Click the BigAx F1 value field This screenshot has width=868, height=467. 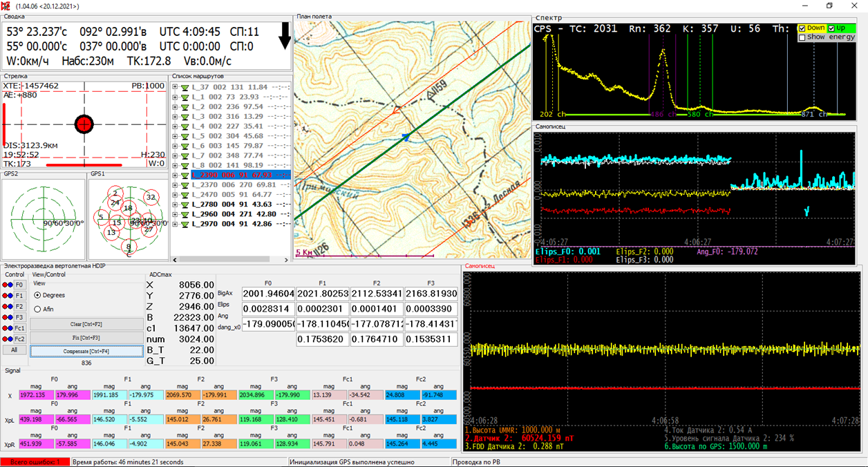pos(322,294)
